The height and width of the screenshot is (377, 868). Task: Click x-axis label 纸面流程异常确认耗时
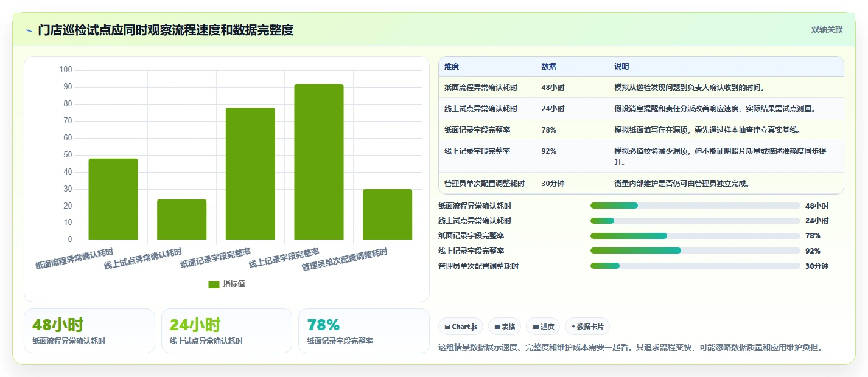pos(74,258)
